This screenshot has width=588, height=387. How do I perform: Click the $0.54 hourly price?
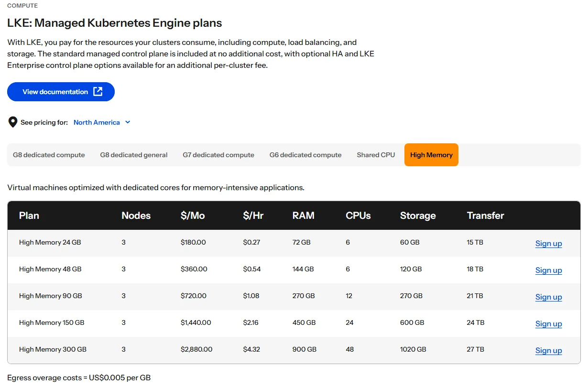[x=252, y=269]
